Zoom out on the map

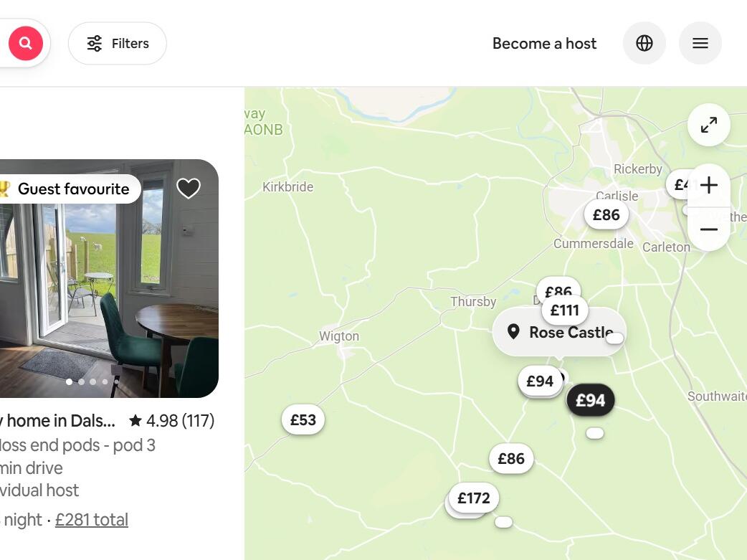[x=709, y=229]
